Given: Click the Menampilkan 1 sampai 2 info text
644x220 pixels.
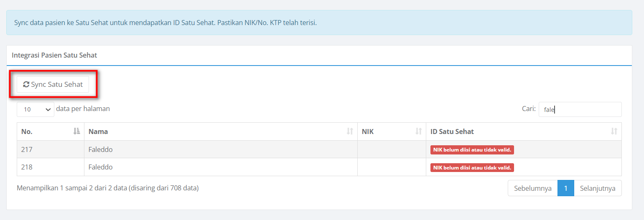Looking at the screenshot, I should tap(108, 188).
